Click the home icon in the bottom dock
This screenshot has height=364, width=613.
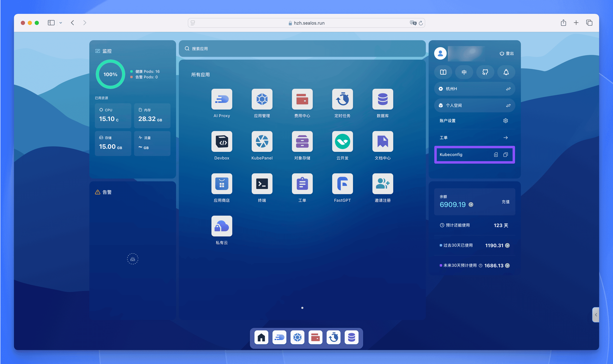[261, 337]
